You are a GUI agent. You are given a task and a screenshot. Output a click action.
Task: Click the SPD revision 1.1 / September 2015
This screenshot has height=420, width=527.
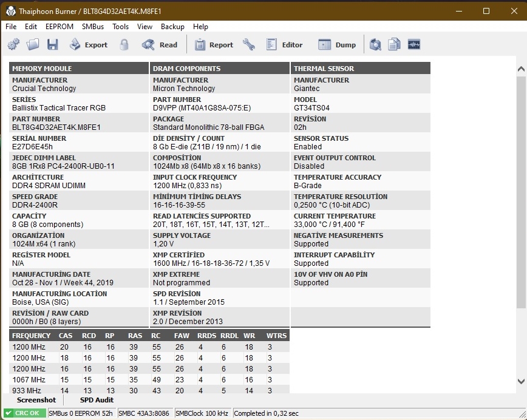click(189, 302)
